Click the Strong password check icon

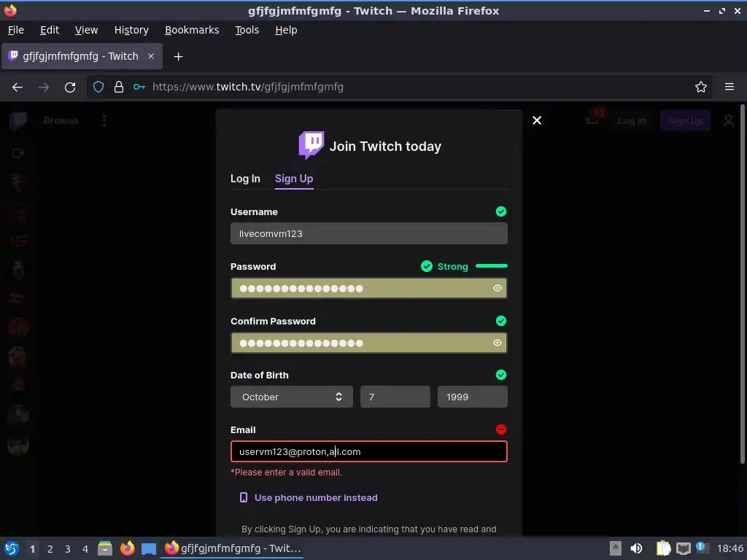[x=426, y=266]
